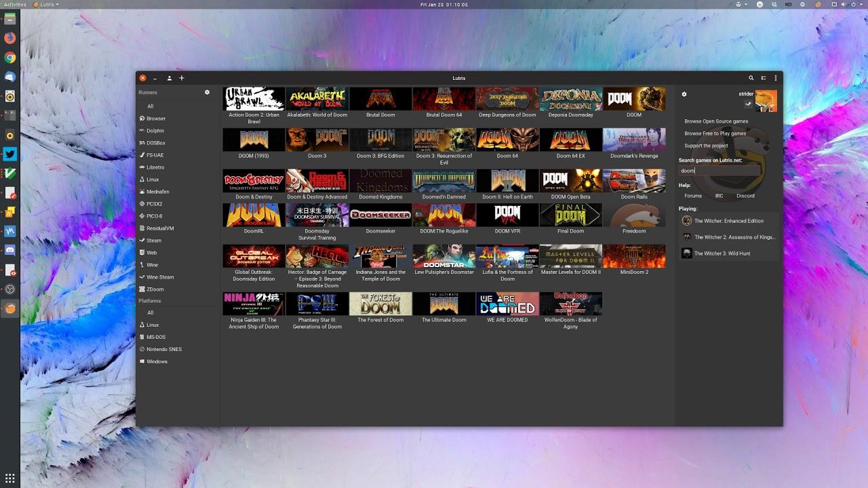Select WE ARE DOOMED thumbnail

point(507,304)
